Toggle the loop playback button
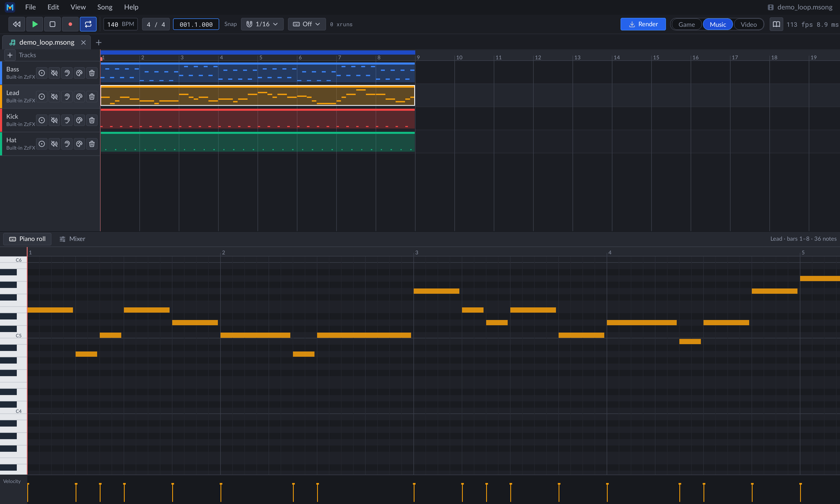 pos(88,24)
